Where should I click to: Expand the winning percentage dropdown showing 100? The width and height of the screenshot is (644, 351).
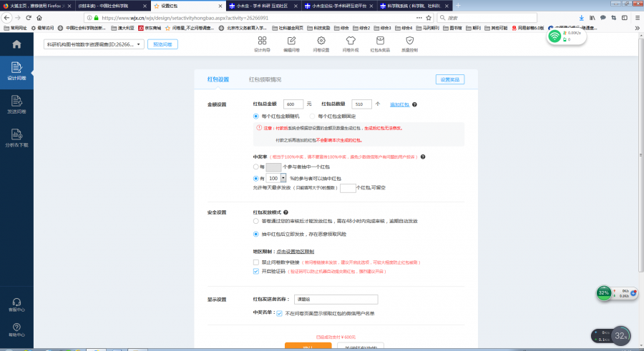tap(283, 177)
